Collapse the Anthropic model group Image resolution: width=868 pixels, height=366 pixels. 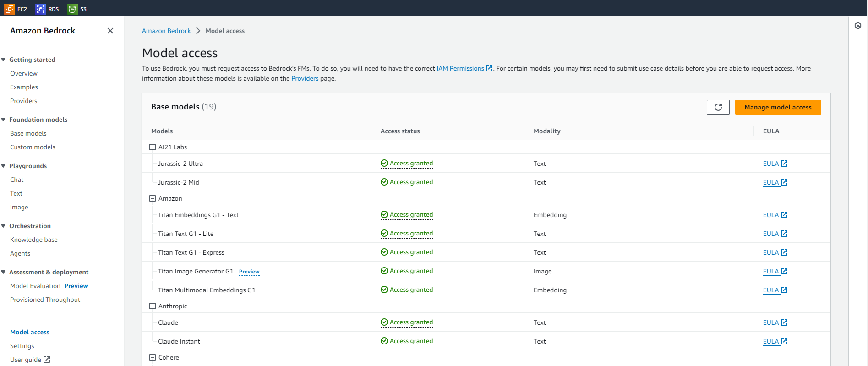tap(153, 306)
